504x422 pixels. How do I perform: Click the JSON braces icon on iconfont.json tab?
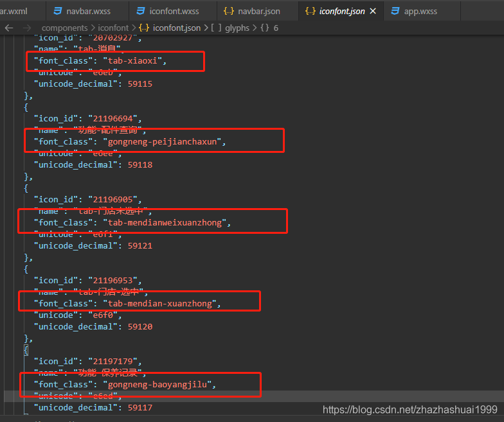click(310, 12)
